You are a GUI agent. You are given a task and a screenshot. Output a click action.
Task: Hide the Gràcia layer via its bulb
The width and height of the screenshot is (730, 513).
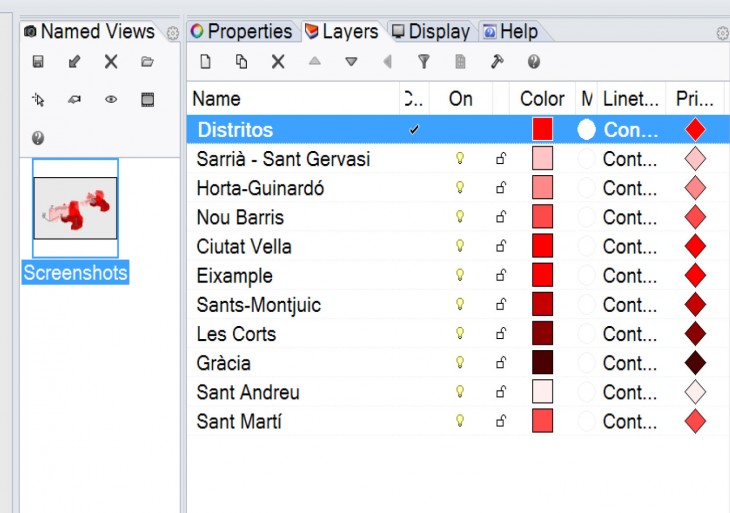click(x=460, y=363)
